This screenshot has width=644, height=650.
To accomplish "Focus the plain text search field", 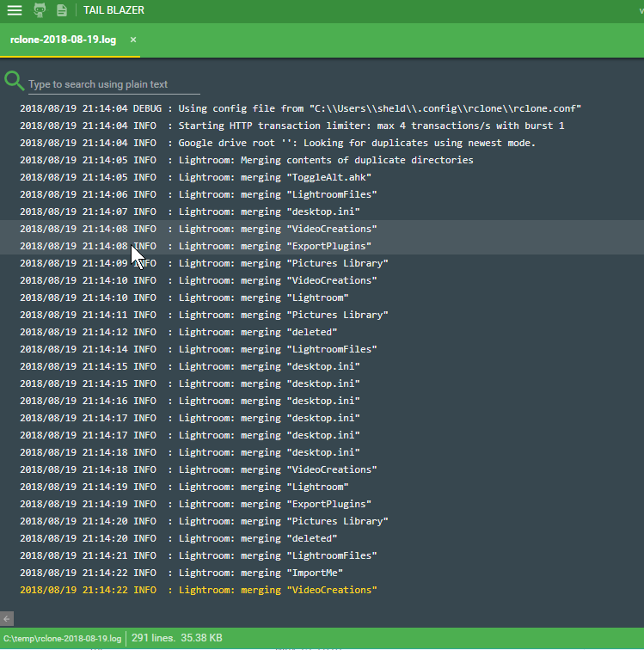I will coord(113,84).
